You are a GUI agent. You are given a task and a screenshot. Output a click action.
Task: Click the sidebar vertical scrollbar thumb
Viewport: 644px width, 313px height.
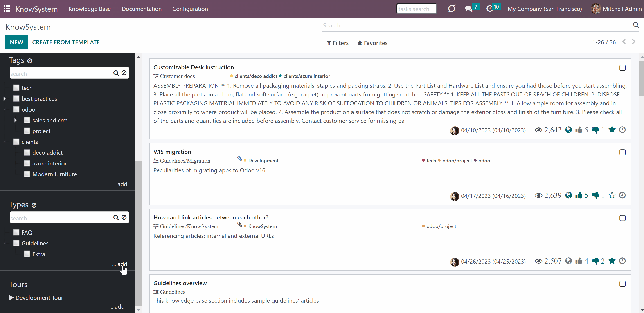click(x=138, y=233)
